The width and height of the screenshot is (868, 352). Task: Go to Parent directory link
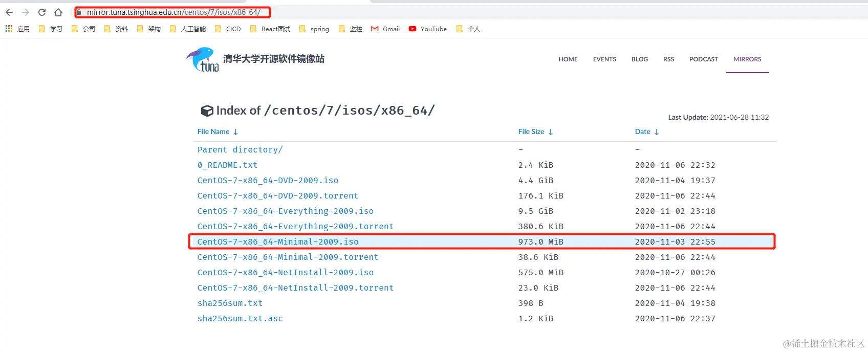tap(240, 150)
